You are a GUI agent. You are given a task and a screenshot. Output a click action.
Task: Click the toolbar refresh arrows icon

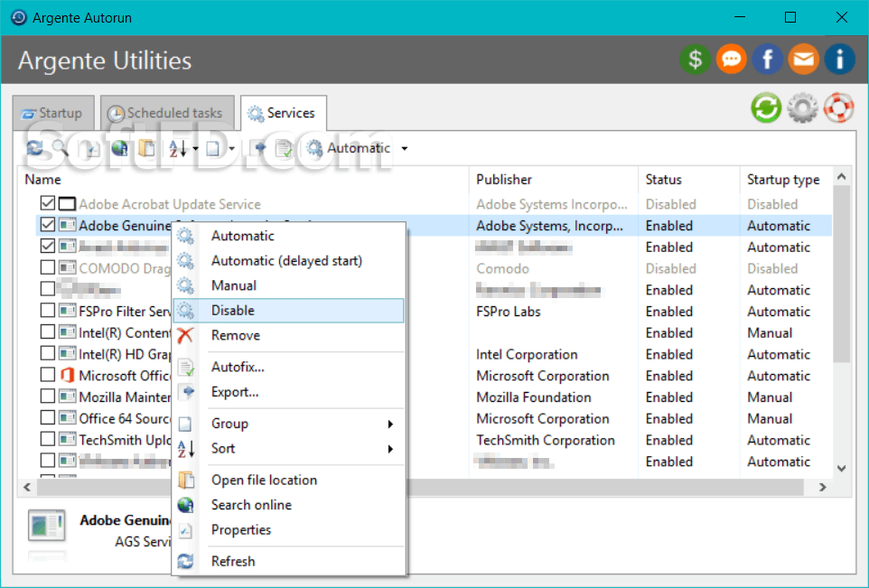(x=34, y=148)
